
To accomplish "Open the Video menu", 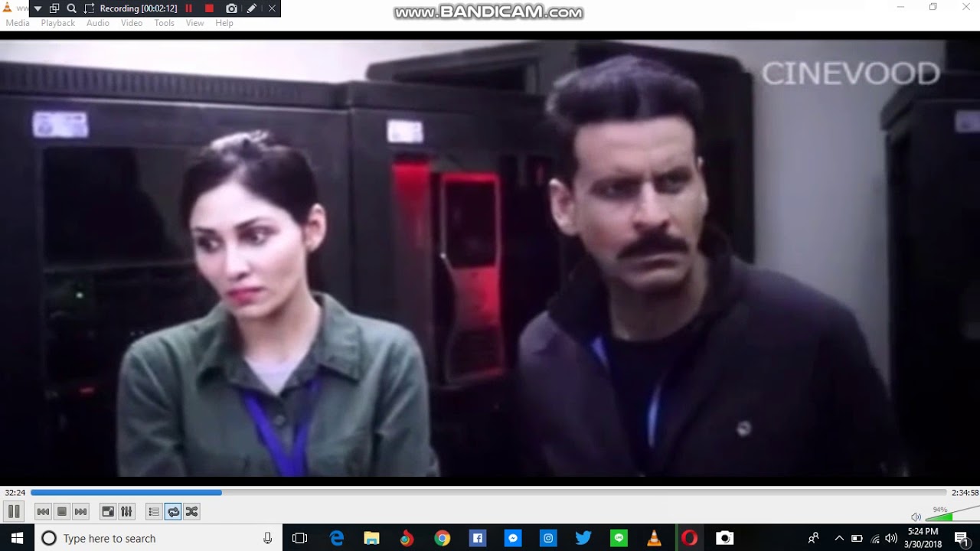I will pos(132,23).
